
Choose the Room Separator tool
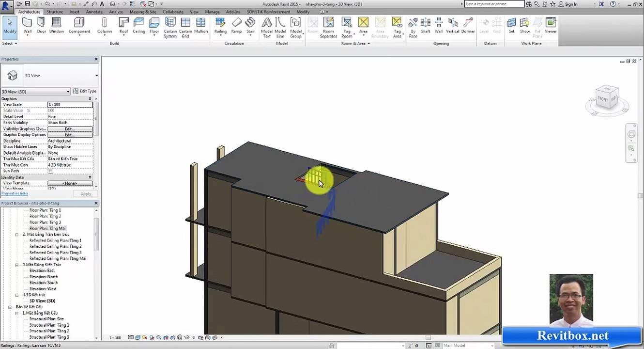click(x=328, y=28)
